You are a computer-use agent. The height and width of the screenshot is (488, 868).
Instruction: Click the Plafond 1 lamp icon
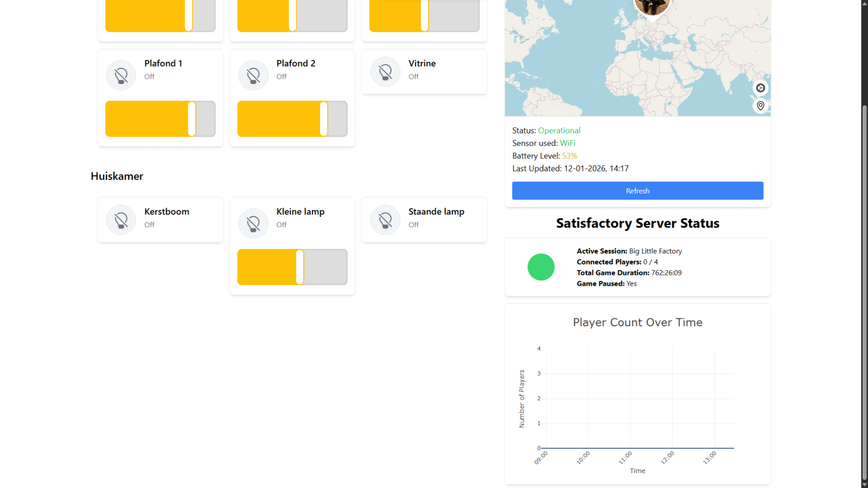tap(120, 75)
